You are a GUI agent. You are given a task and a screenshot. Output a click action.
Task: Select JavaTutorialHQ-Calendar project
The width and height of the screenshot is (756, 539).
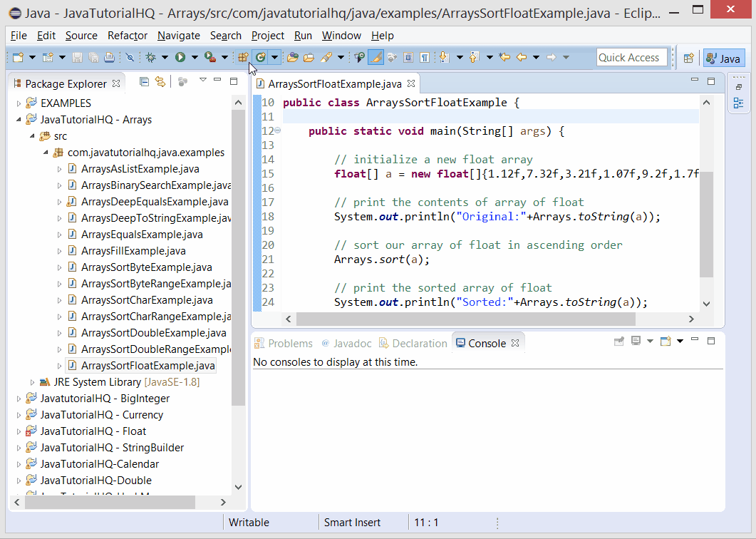point(99,464)
